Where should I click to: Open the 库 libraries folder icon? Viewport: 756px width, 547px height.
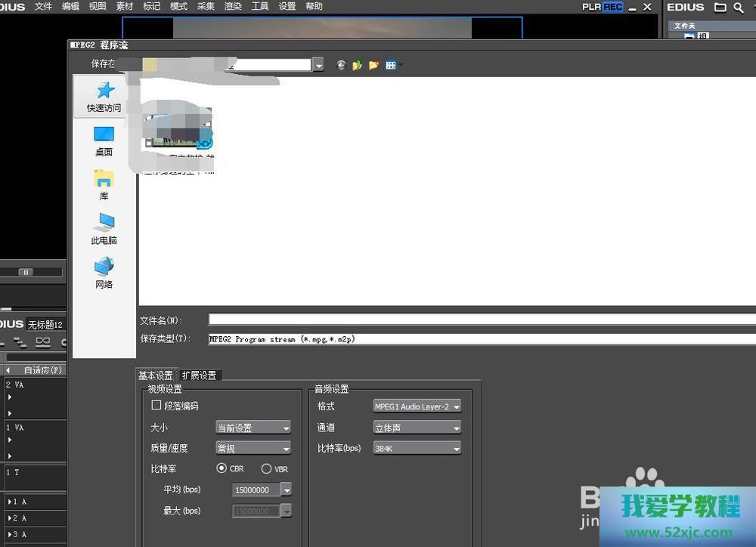point(104,179)
